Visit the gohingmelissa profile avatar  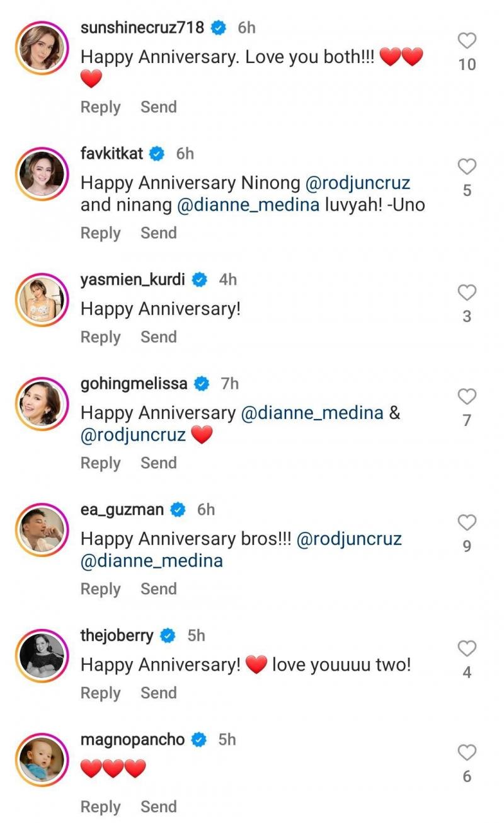coord(42,403)
